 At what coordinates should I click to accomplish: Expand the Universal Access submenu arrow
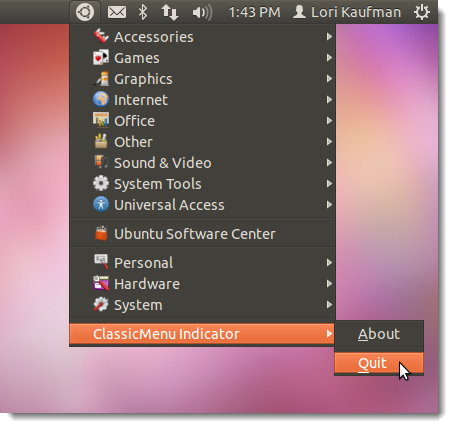[329, 205]
